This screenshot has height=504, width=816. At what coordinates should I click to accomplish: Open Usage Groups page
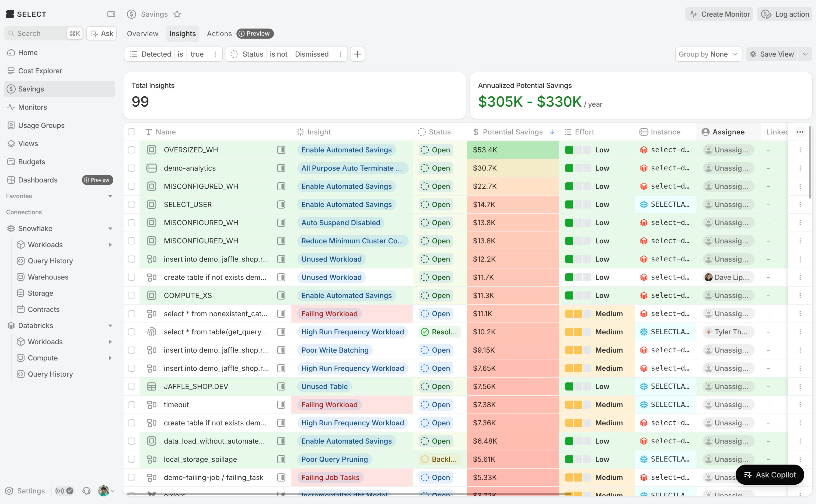[x=60, y=125]
